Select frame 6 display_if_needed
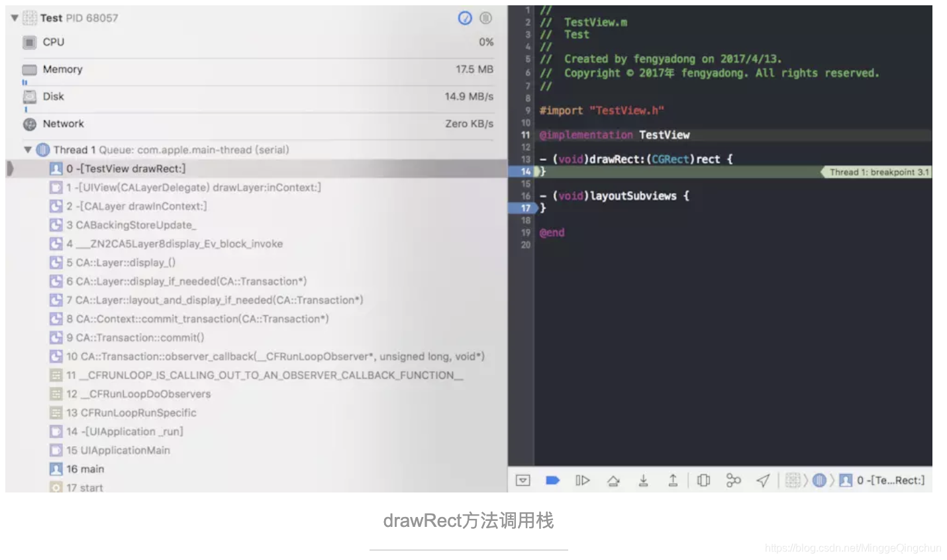The height and width of the screenshot is (560, 947). pyautogui.click(x=257, y=281)
